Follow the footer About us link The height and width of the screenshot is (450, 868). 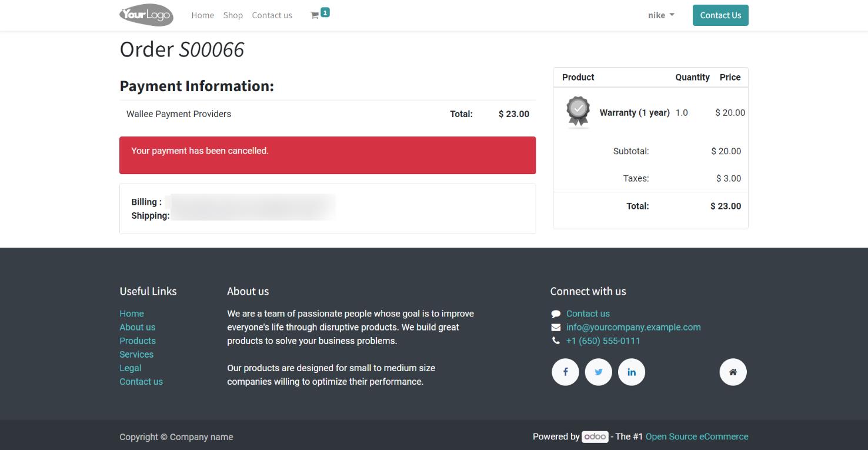138,327
